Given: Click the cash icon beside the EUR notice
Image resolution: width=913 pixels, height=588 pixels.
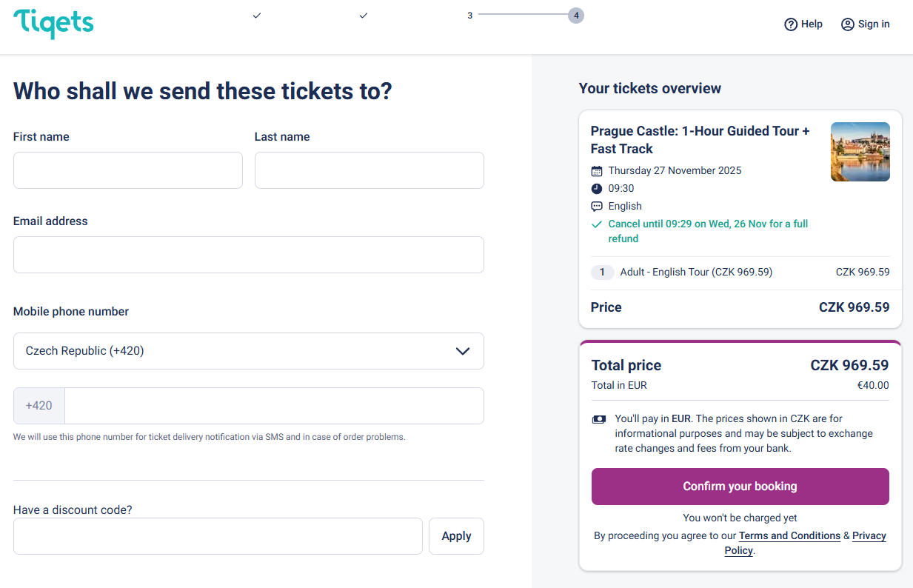Looking at the screenshot, I should [599, 419].
